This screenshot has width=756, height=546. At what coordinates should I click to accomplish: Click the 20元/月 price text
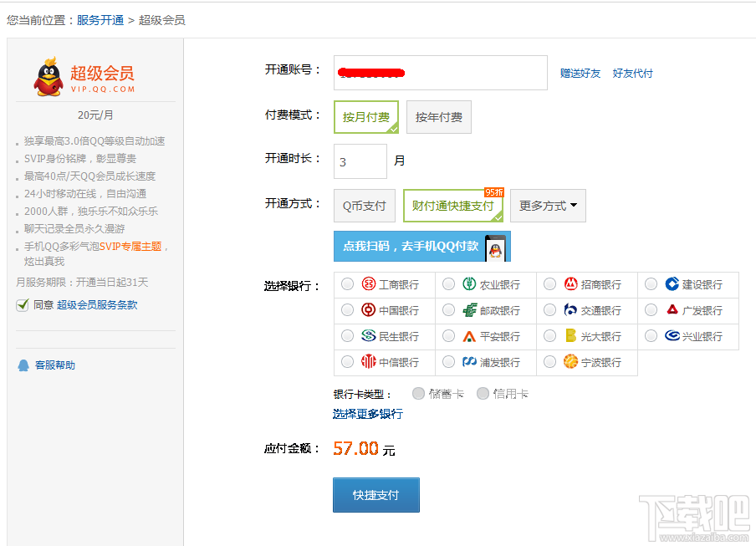(x=95, y=115)
